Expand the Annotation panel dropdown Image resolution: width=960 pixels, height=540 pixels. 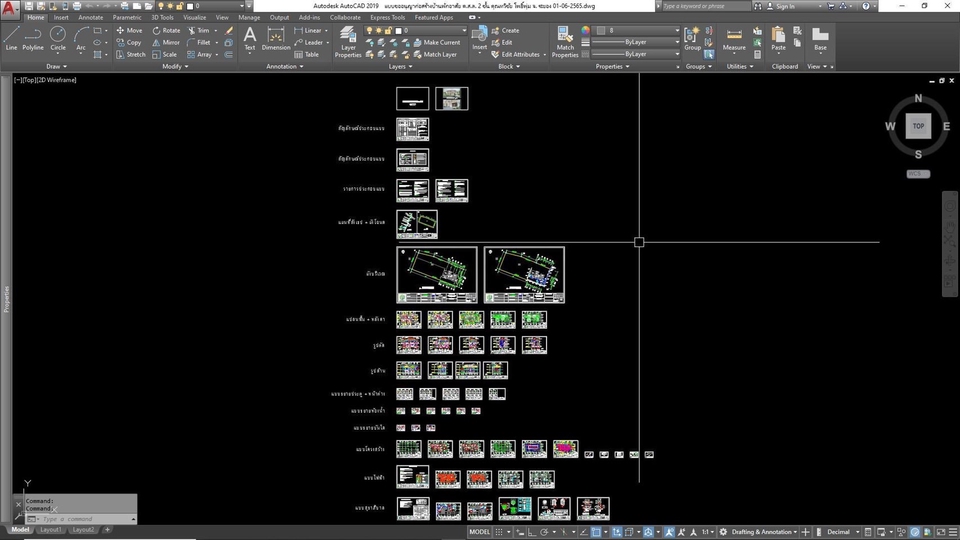[285, 66]
